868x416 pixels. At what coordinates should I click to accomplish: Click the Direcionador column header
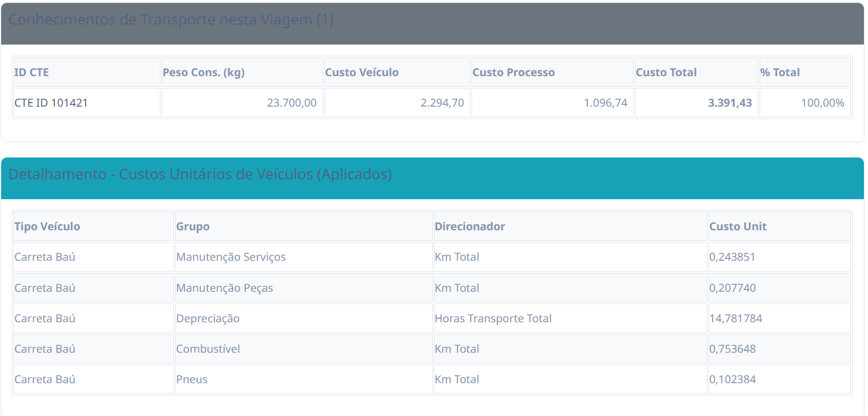pos(470,227)
